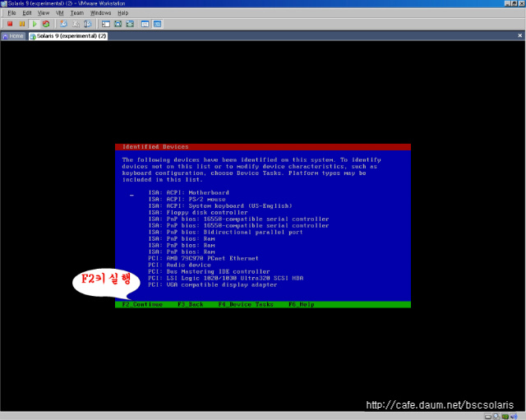Click the Revert to Snapshot icon
Viewport: 526px width, 420px height.
coord(76,24)
